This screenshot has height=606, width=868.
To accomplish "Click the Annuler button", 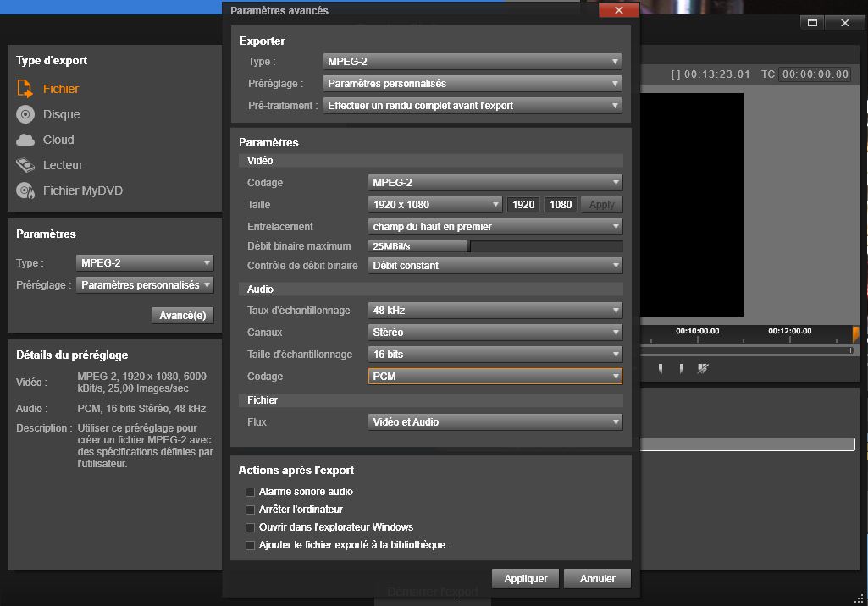I will click(x=597, y=578).
